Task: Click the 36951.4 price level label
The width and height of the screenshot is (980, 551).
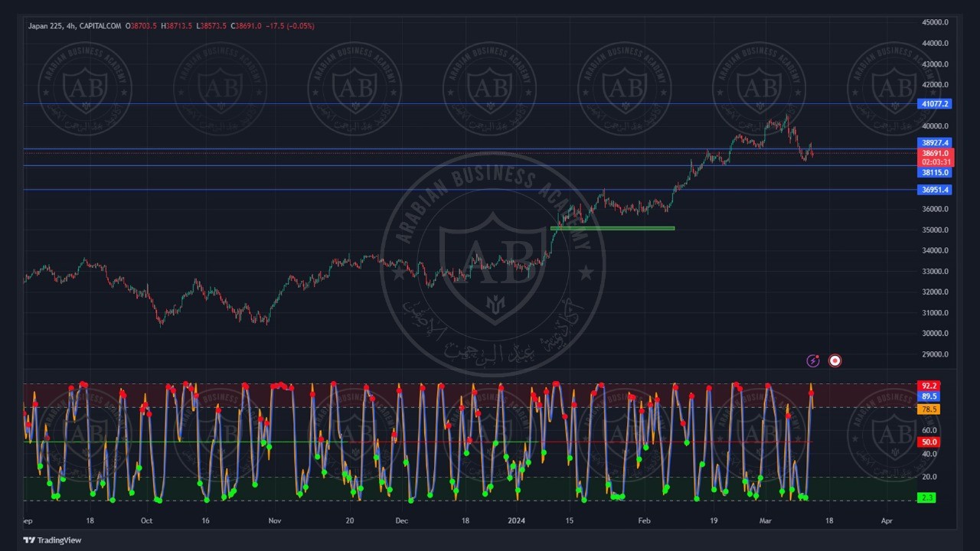Action: 935,190
